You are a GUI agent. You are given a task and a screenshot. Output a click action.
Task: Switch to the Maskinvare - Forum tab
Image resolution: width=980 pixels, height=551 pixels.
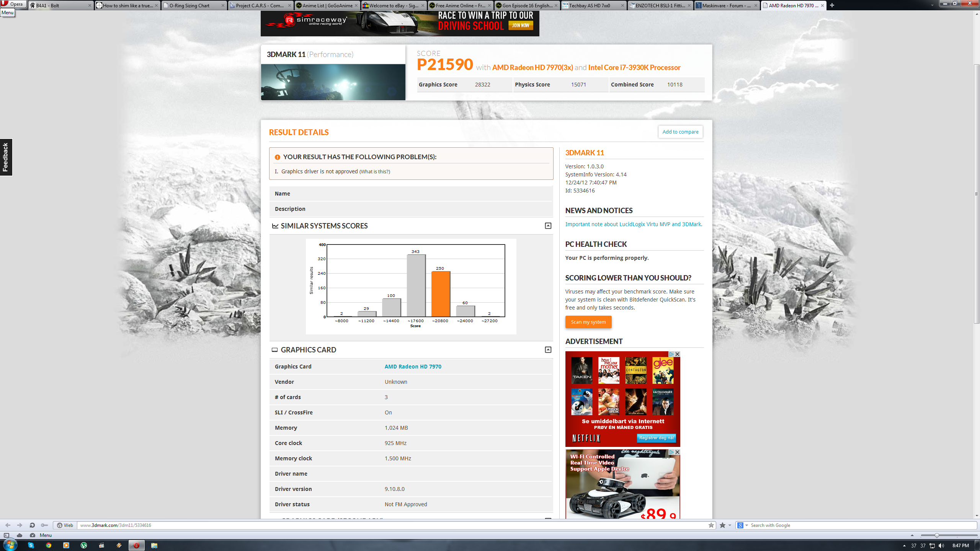tap(727, 5)
